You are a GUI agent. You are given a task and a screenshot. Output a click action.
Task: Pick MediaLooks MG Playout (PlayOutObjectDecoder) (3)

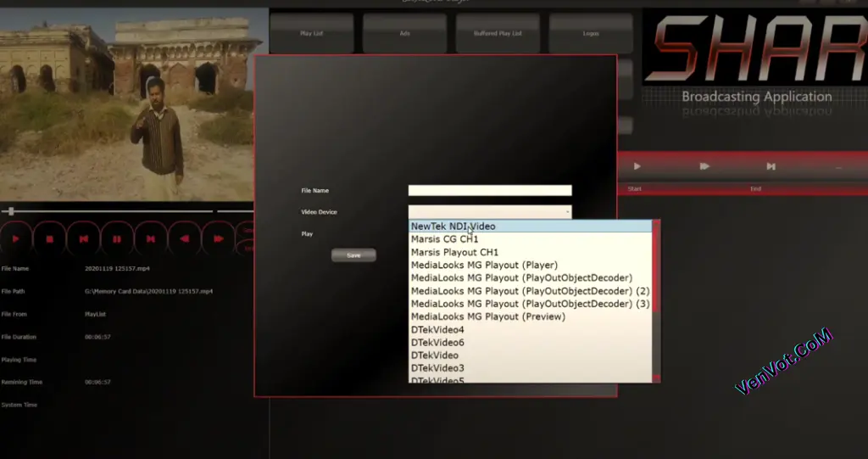point(531,304)
